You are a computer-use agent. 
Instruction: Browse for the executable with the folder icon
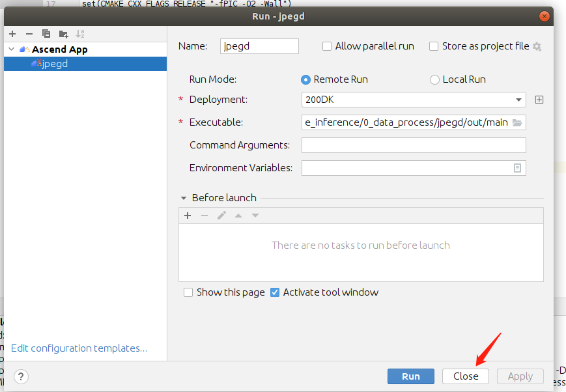tap(517, 122)
